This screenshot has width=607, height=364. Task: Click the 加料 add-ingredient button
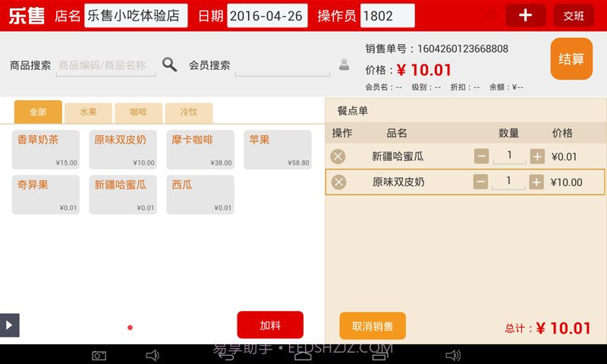click(x=270, y=325)
